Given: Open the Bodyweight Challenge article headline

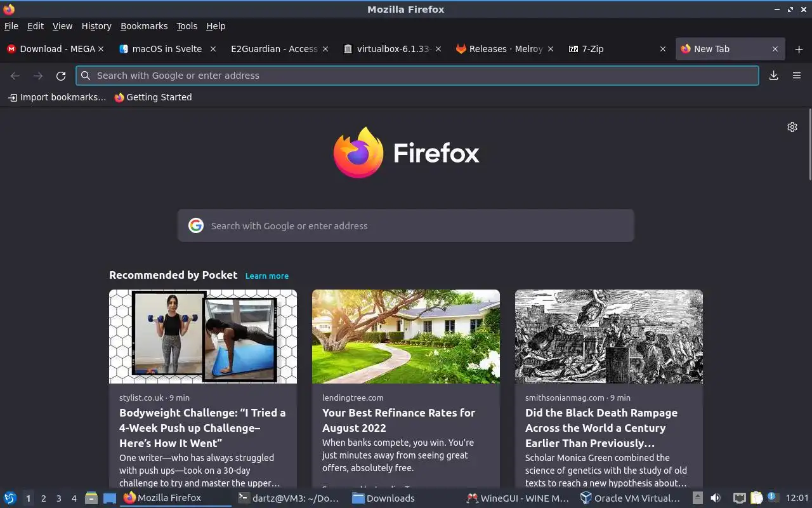Looking at the screenshot, I should 202,428.
